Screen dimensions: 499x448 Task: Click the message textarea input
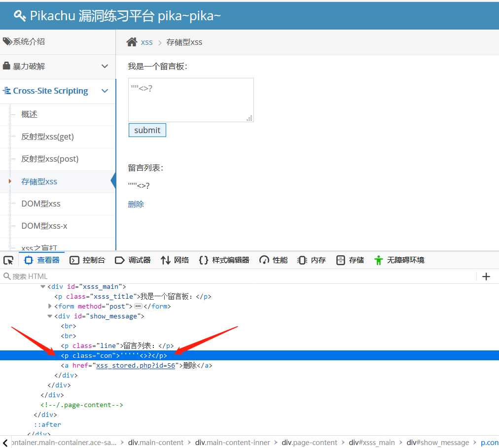[x=191, y=100]
